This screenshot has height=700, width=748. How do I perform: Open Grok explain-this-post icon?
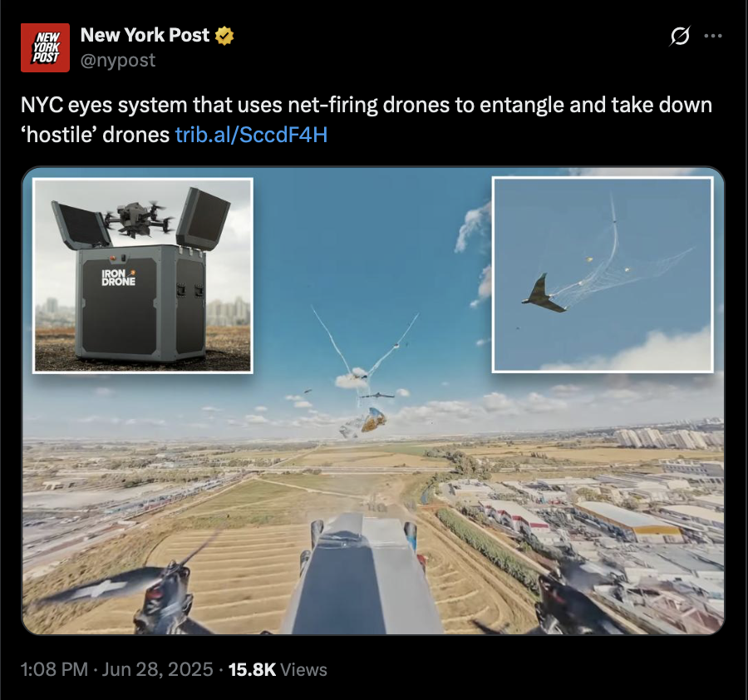click(x=680, y=36)
